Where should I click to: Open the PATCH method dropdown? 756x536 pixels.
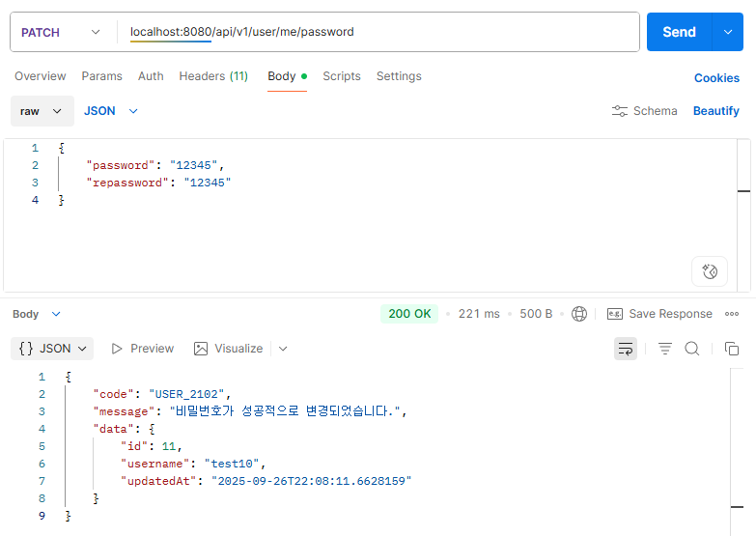61,32
